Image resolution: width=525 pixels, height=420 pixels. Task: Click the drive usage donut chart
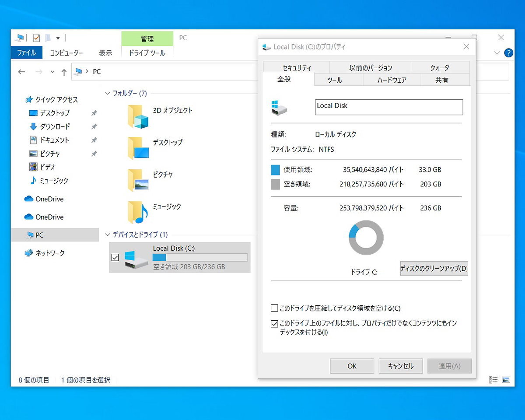point(366,238)
